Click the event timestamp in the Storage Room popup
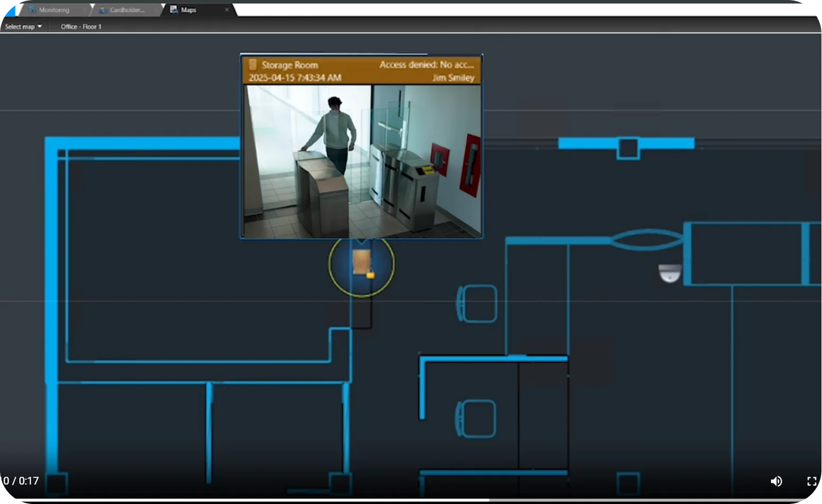The image size is (822, 504). (295, 78)
